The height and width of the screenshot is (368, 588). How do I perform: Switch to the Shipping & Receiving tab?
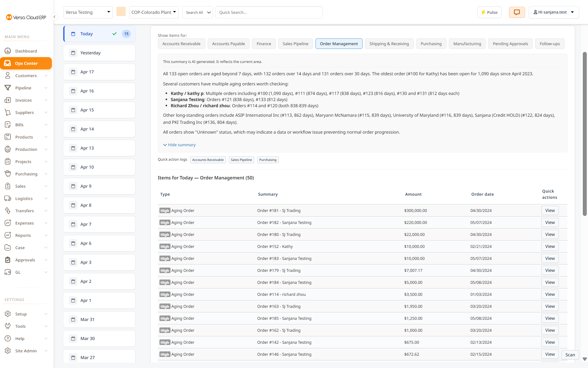(389, 44)
